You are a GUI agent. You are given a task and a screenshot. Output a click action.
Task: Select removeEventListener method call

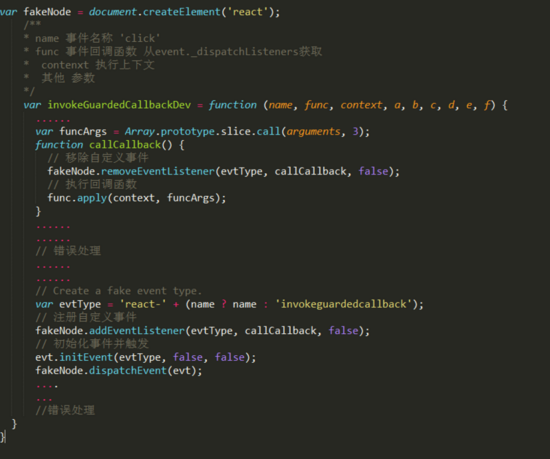158,171
